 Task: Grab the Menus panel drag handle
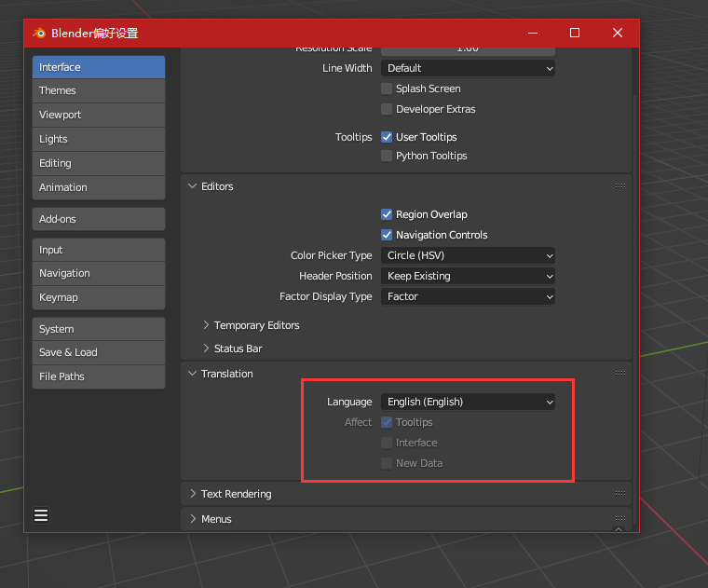pos(619,518)
